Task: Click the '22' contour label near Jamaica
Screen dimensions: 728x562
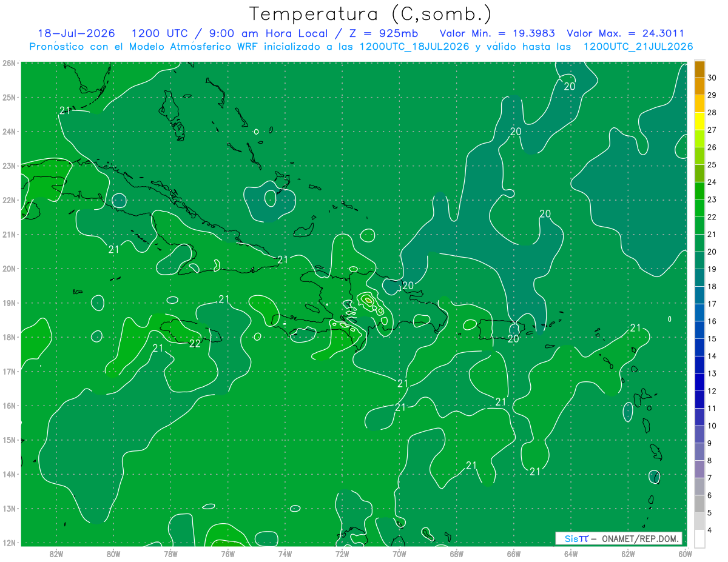Action: coord(195,344)
